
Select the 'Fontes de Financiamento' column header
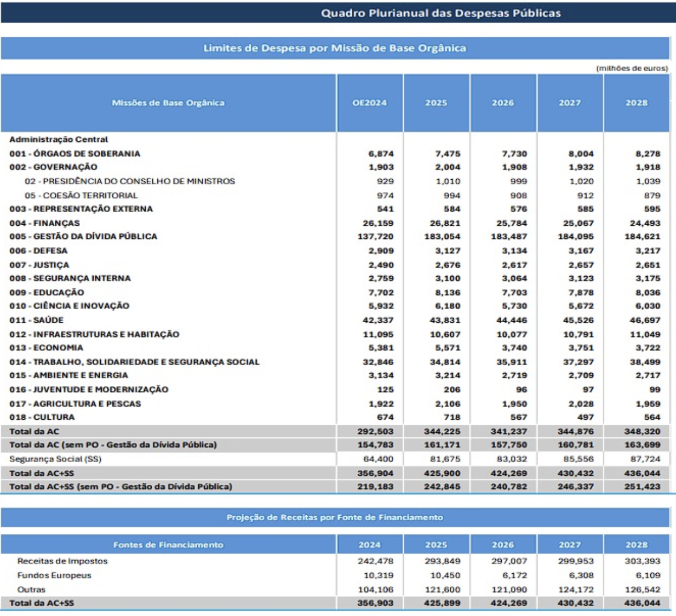168,545
